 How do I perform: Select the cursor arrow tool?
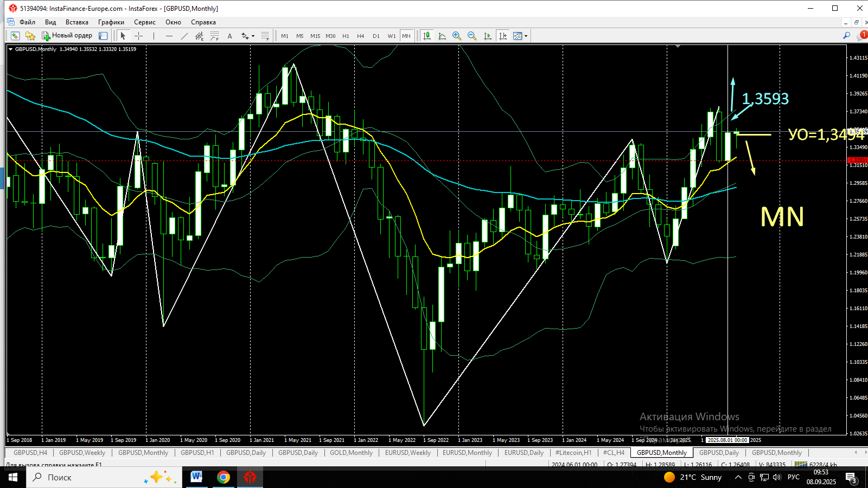tap(123, 36)
